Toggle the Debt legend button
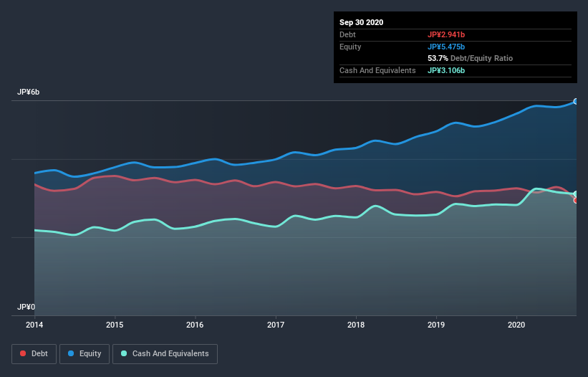The height and width of the screenshot is (377, 588). (x=34, y=354)
